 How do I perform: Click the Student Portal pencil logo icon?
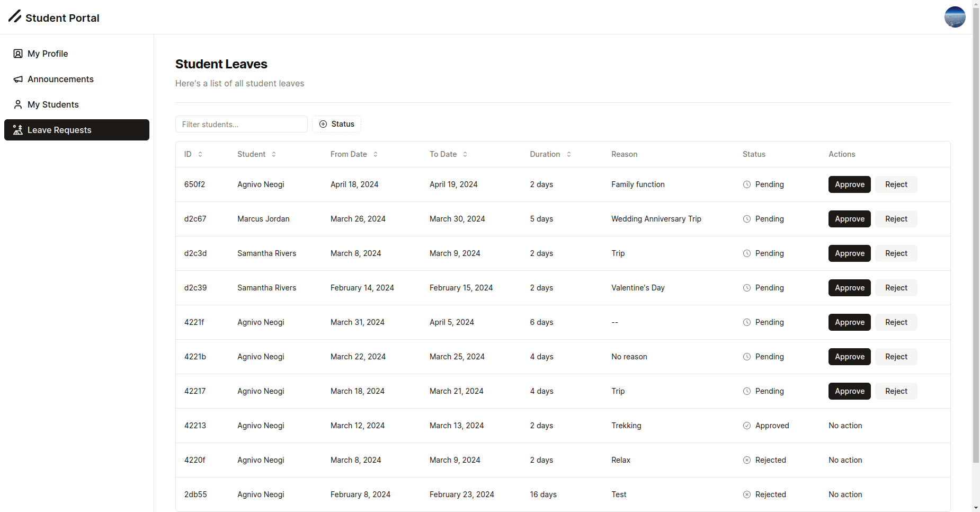15,16
